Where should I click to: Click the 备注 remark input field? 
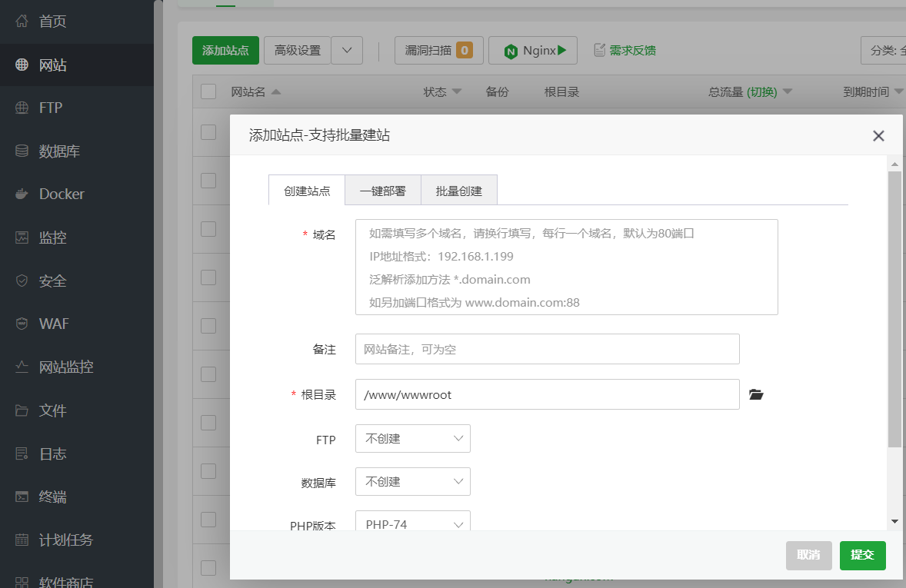[547, 349]
